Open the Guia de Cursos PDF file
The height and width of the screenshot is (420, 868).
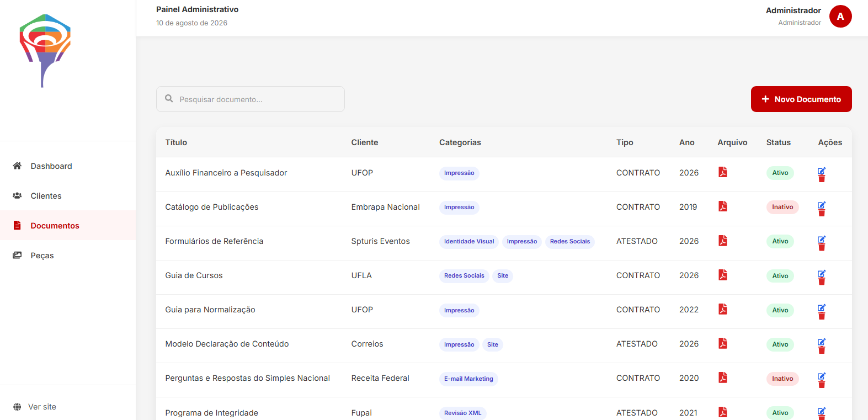tap(722, 275)
